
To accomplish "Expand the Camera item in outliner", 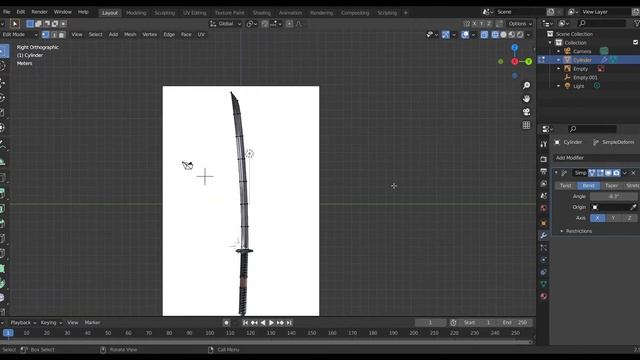I will (x=558, y=51).
